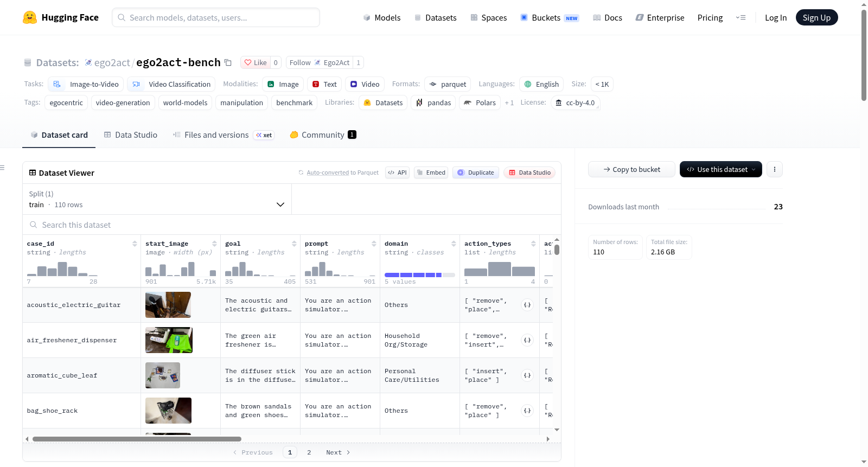868x467 pixels.
Task: Switch to the Data Studio tab
Action: 131,135
